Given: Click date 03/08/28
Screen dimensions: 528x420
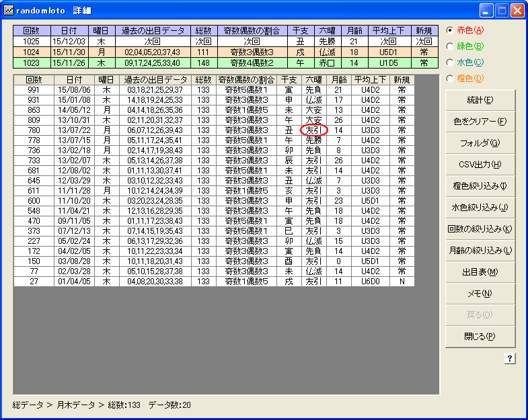Looking at the screenshot, I should coord(74,261).
